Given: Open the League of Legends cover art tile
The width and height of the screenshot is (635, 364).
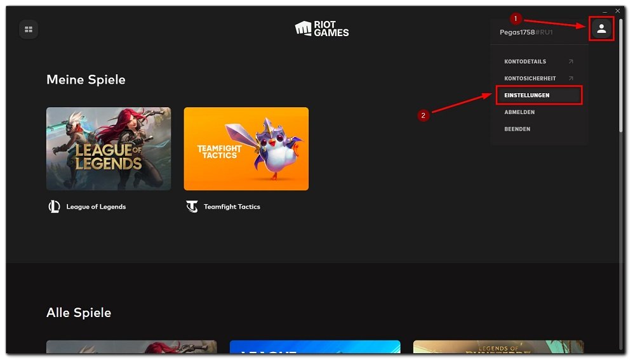Looking at the screenshot, I should [109, 148].
